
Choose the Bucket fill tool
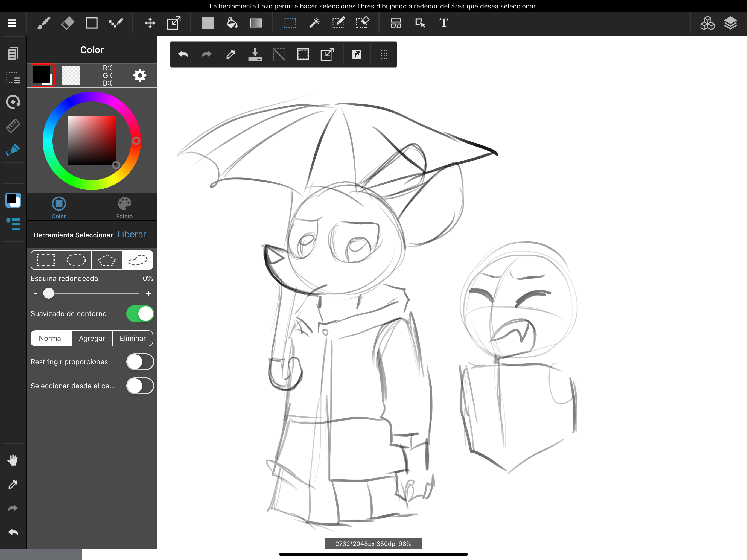232,23
